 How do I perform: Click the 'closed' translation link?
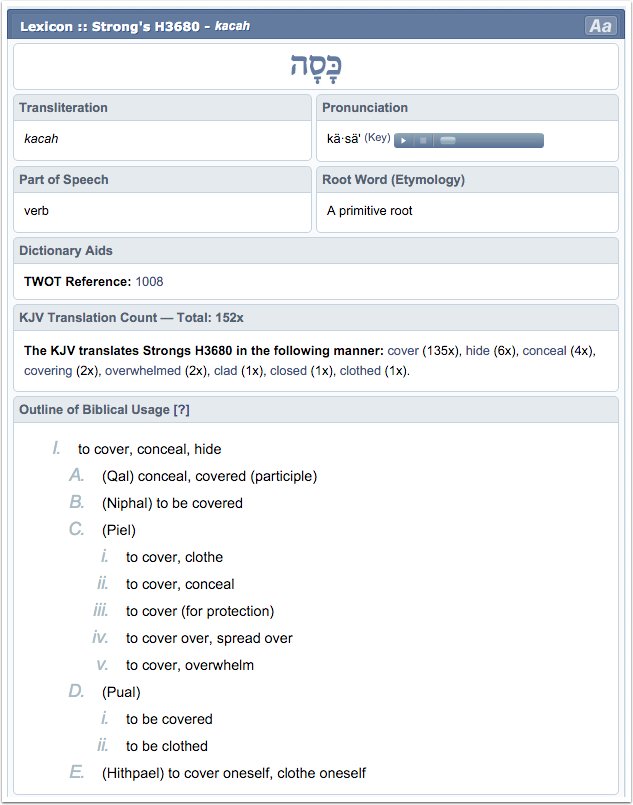point(289,370)
